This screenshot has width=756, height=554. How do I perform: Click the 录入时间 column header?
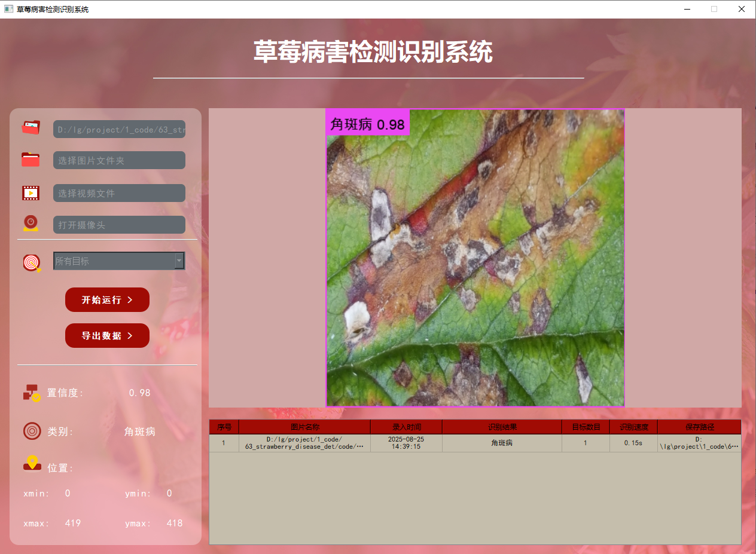coord(407,427)
